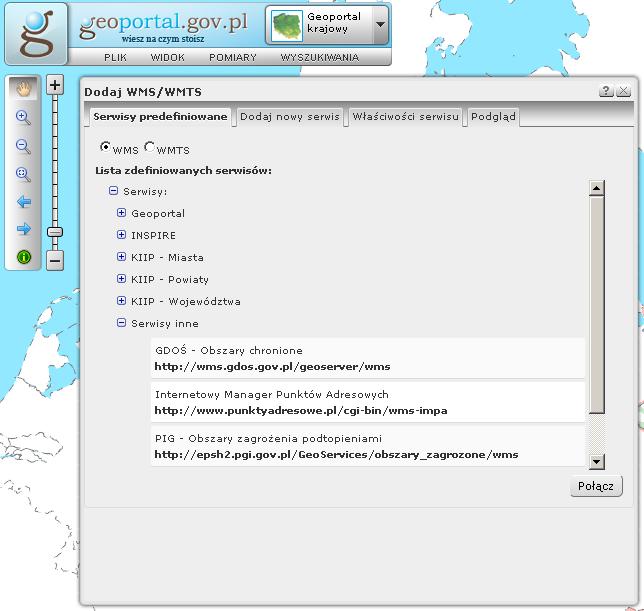This screenshot has height=611, width=644.
Task: Select GDOŚ - Obszary chronione service
Action: [x=368, y=358]
